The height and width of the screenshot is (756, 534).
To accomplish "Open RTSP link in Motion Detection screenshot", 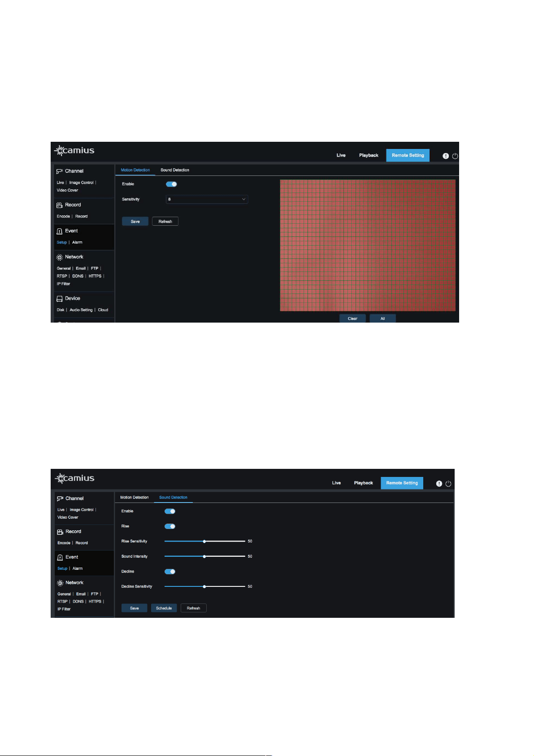I will (x=62, y=276).
